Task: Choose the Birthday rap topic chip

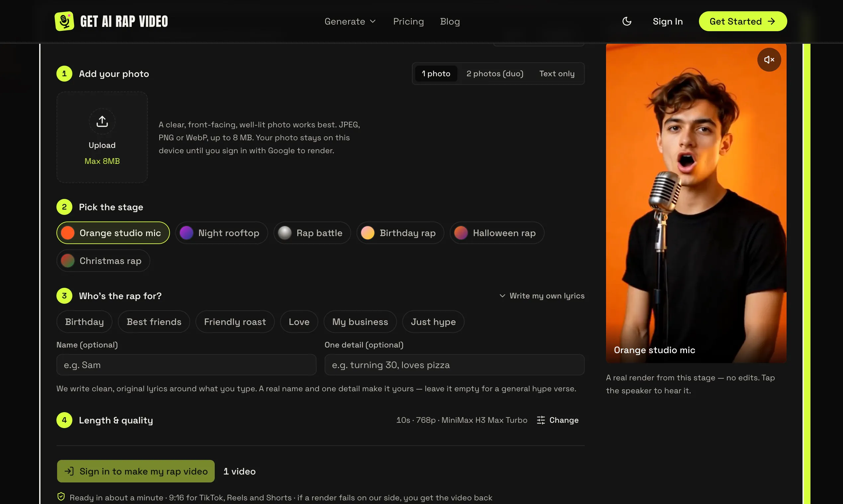Action: click(84, 322)
